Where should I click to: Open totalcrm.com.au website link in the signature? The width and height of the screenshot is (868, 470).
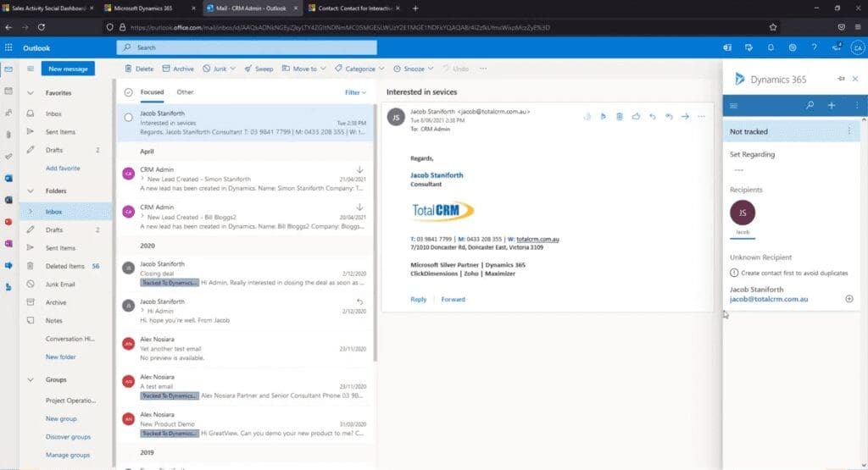tap(537, 239)
